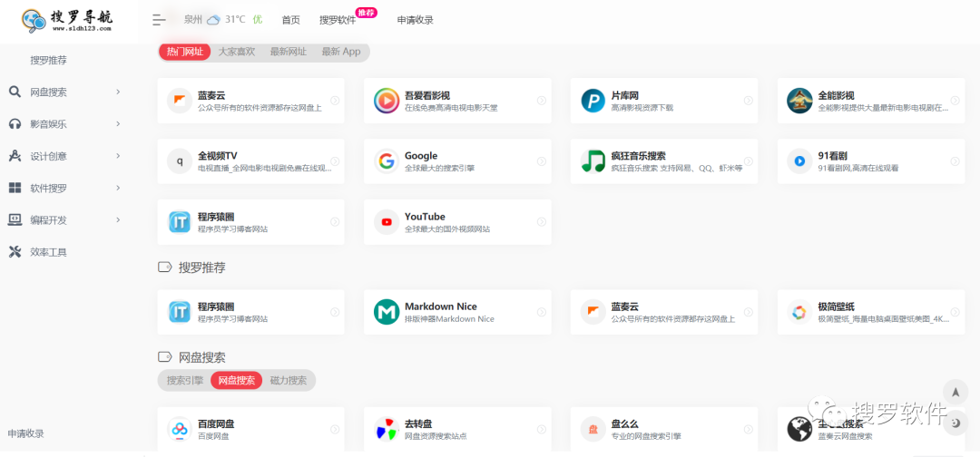Open the 极简壁纸 colorful ring icon
This screenshot has width=980, height=457.
tap(799, 312)
